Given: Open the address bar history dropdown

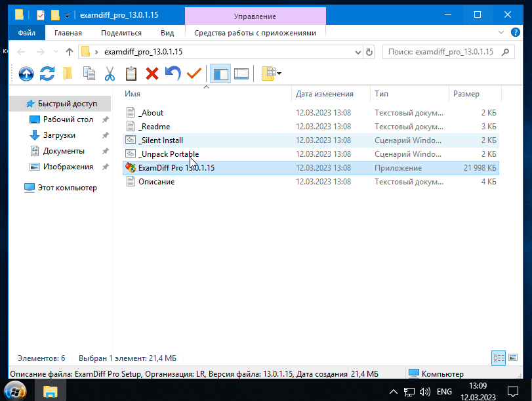Looking at the screenshot, I should point(358,52).
